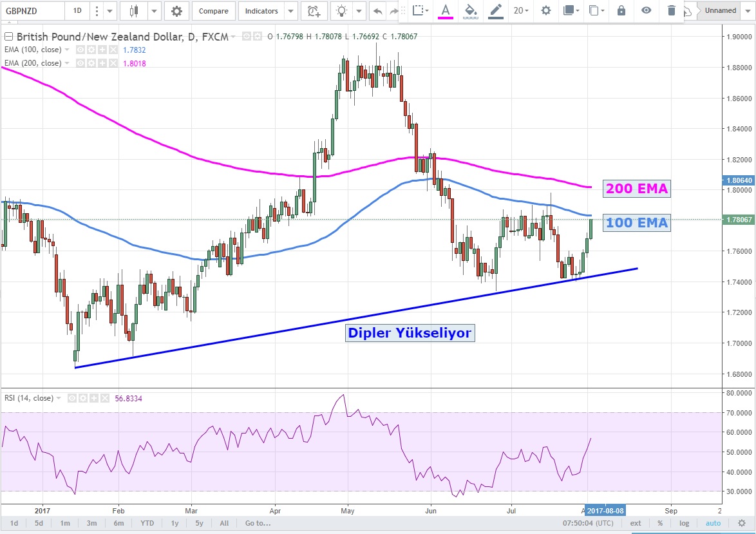
Task: Open text color swatch with magenta underline
Action: click(x=445, y=10)
